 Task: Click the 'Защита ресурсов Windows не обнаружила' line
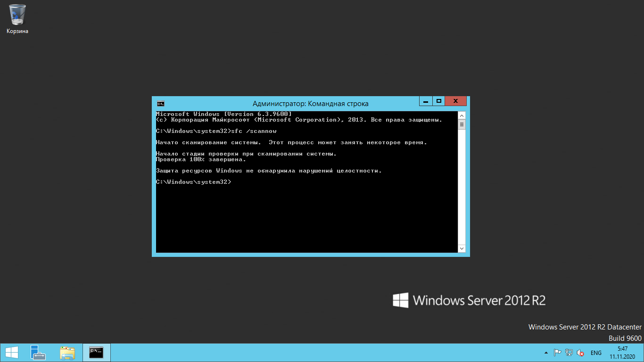269,171
